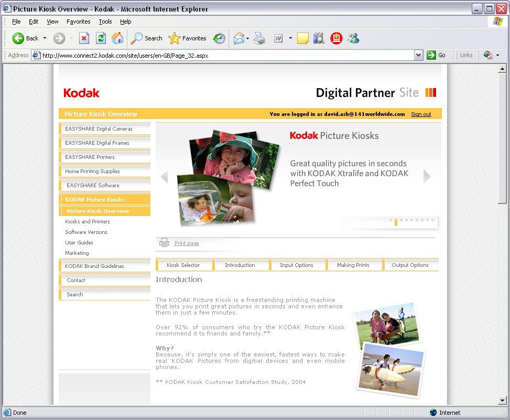This screenshot has height=420, width=510.
Task: Open User Guides submenu link
Action: (x=79, y=242)
